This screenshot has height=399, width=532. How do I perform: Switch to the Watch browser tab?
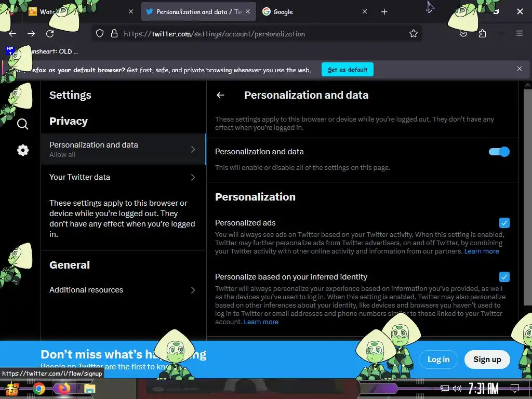[x=82, y=11]
